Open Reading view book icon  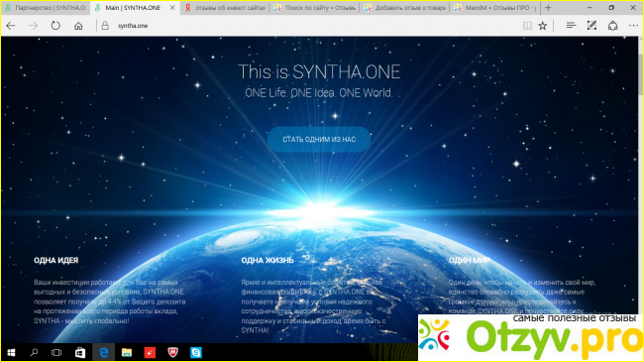coord(527,26)
